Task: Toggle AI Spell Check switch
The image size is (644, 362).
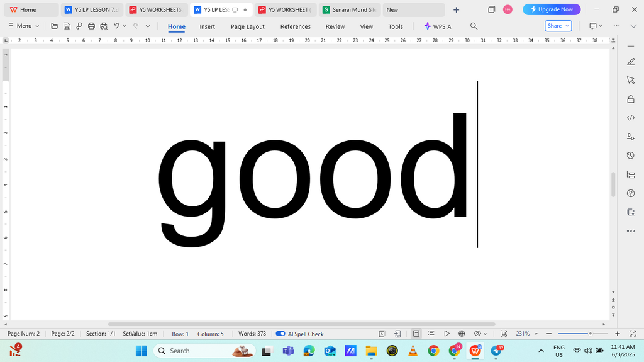Action: (280, 334)
